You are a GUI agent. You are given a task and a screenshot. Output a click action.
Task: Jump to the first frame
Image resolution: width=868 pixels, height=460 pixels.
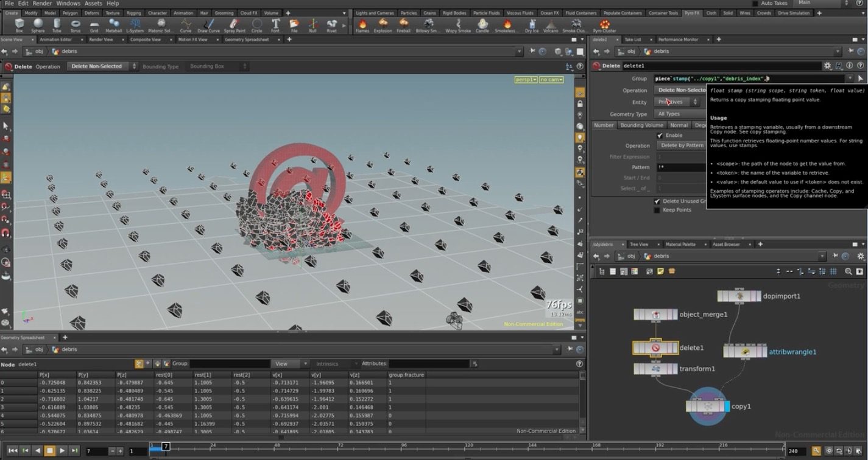click(13, 451)
